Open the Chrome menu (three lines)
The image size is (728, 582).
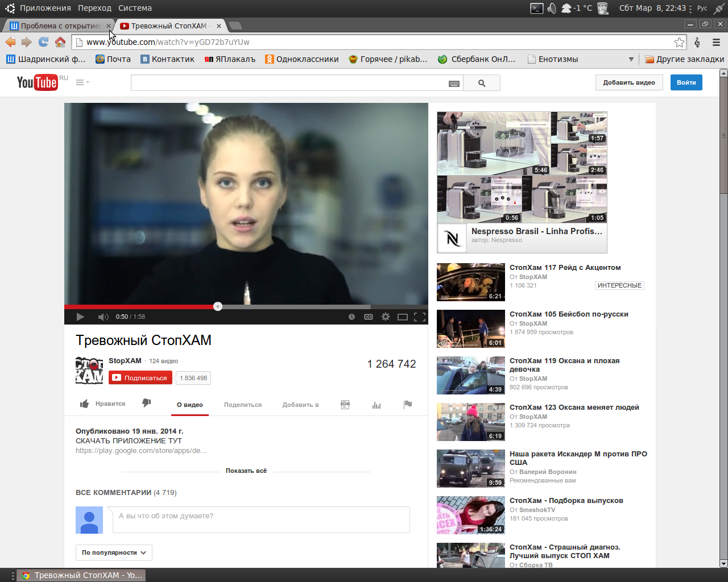(716, 42)
